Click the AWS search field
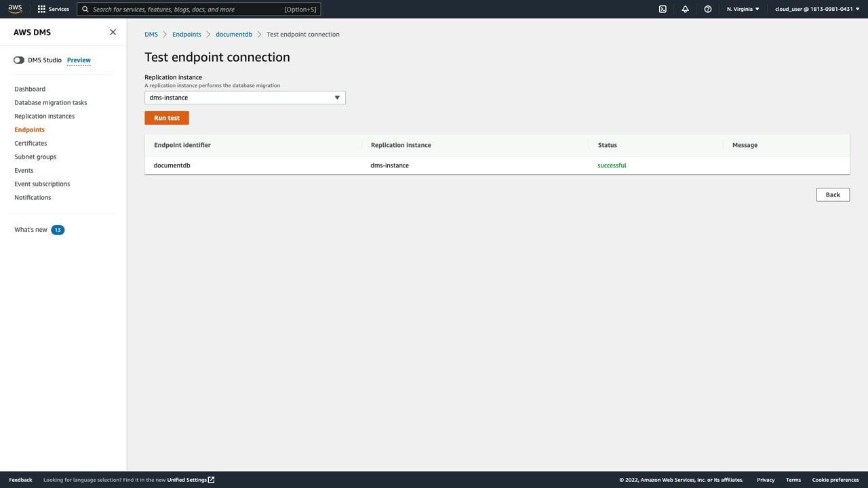Image resolution: width=868 pixels, height=488 pixels. (199, 9)
